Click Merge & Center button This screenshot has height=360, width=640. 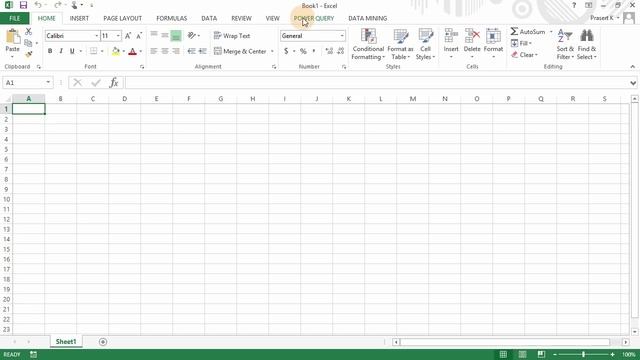point(240,51)
